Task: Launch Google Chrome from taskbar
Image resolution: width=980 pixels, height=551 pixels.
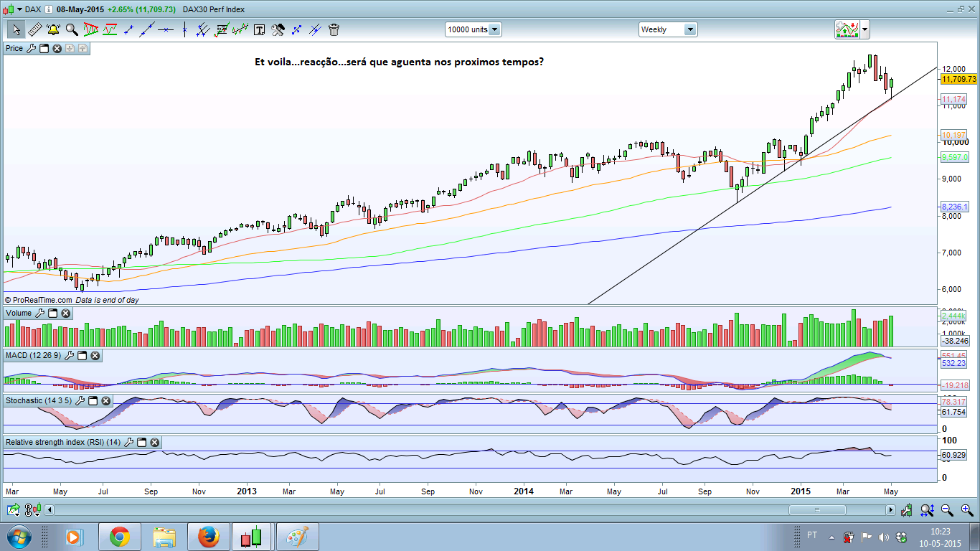Action: [120, 537]
